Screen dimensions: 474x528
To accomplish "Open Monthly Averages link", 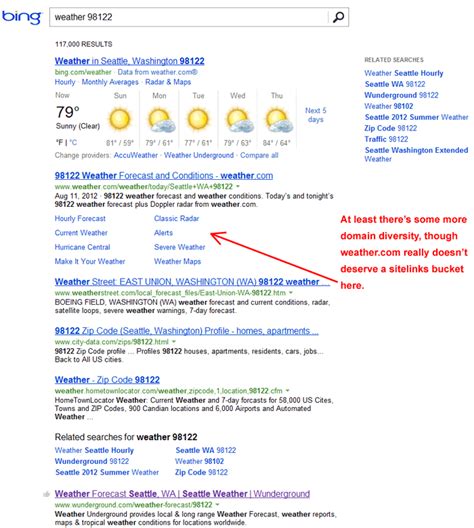I will pos(110,82).
